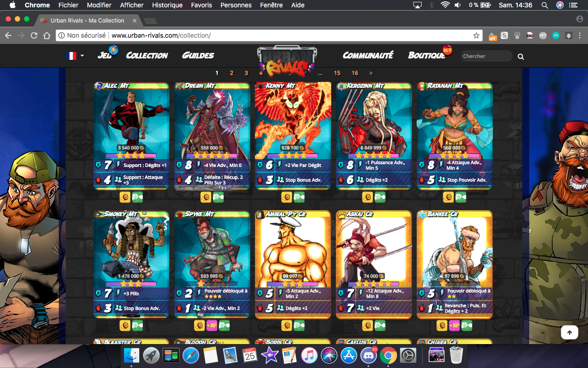Screen dimensions: 588x368
Task: Open the Kerozinn Mt card
Action: pyautogui.click(x=373, y=136)
